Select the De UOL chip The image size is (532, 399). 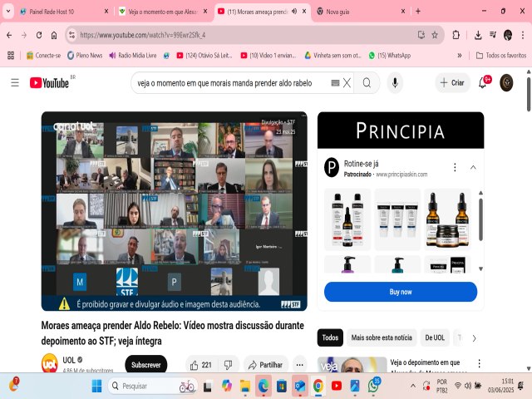click(435, 337)
